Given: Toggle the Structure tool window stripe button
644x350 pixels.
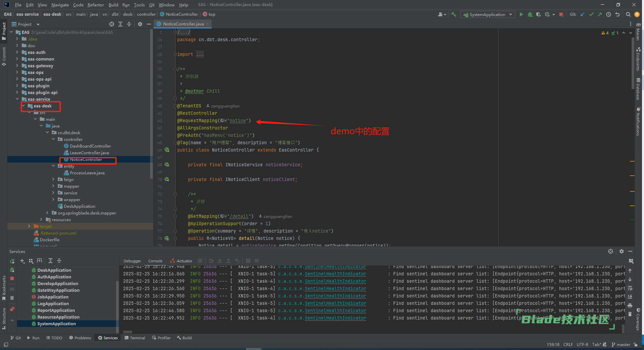Looking at the screenshot, I should click(4, 319).
